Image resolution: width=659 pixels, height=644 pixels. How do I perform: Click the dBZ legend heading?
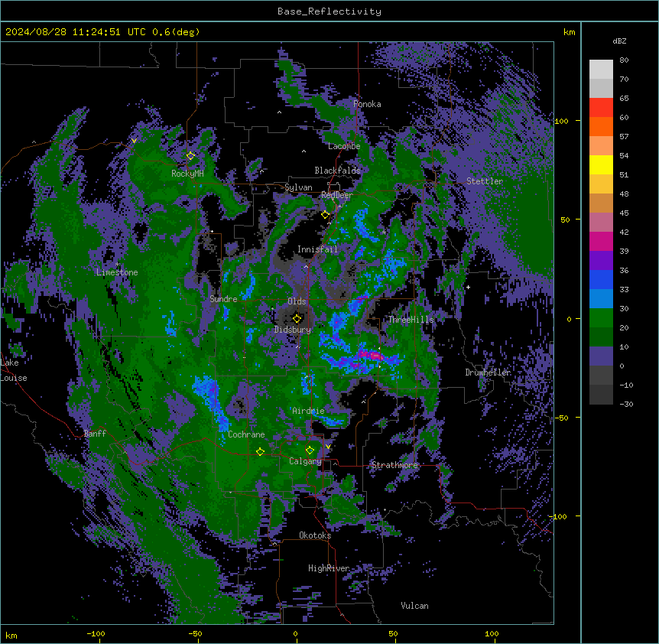coord(619,41)
